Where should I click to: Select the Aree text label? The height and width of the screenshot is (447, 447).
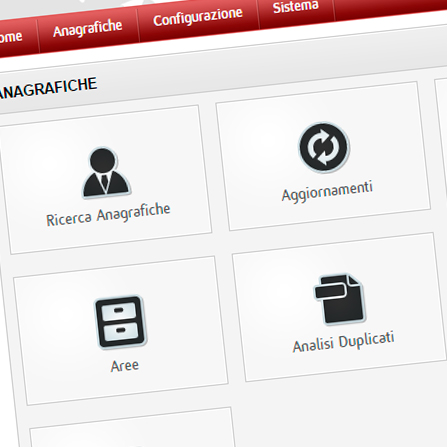tap(125, 366)
